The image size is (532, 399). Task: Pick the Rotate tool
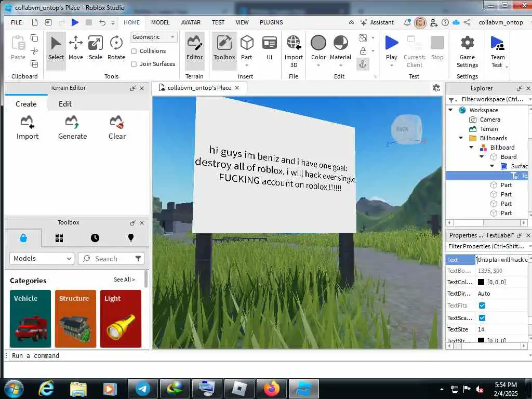click(x=116, y=48)
